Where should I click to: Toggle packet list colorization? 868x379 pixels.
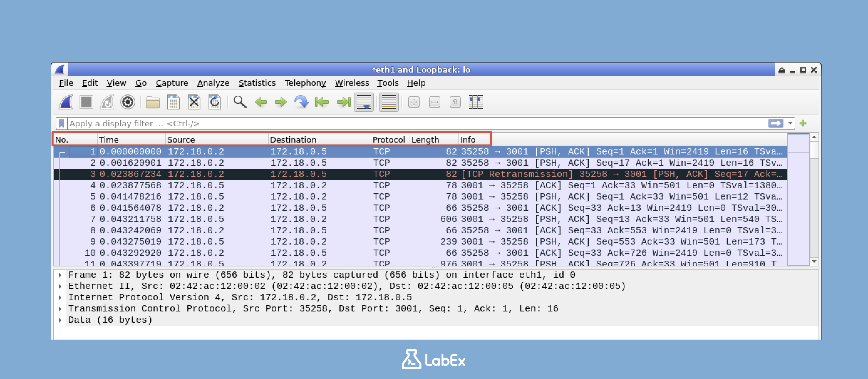point(389,102)
